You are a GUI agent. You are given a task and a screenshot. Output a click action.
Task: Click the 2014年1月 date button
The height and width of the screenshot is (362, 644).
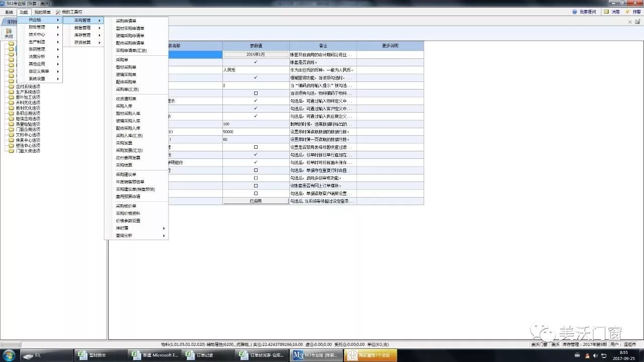(256, 54)
